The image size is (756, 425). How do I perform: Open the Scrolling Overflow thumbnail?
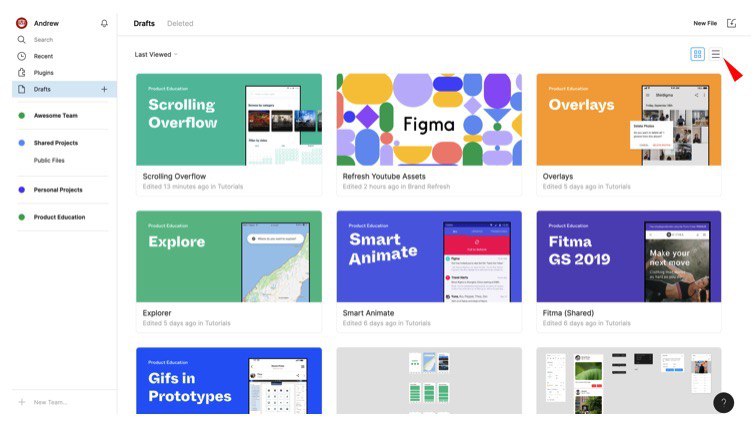[229, 119]
